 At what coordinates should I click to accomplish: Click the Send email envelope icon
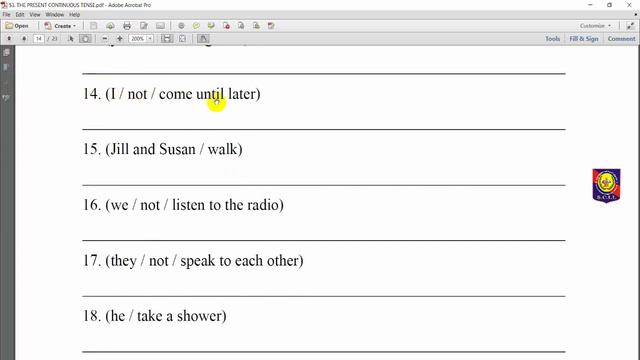pos(160,26)
